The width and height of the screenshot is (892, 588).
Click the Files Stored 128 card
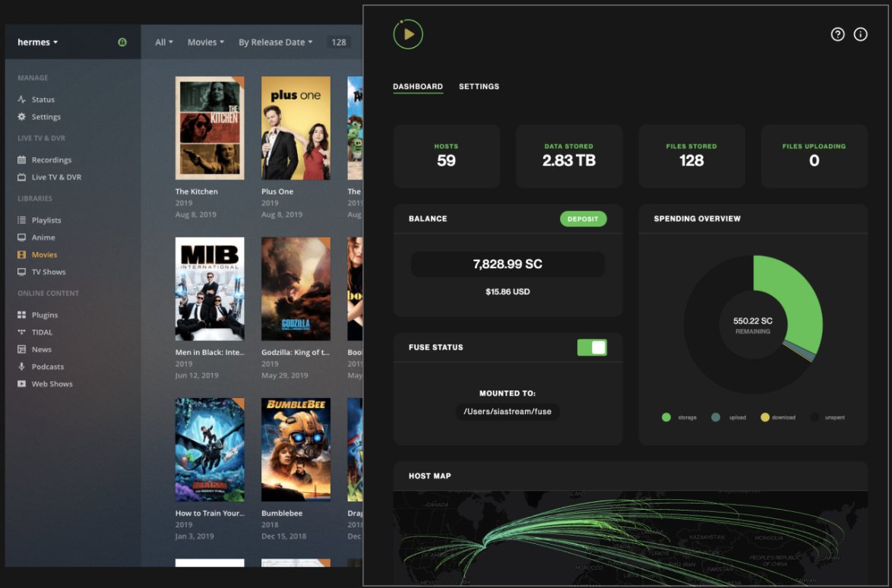(691, 156)
